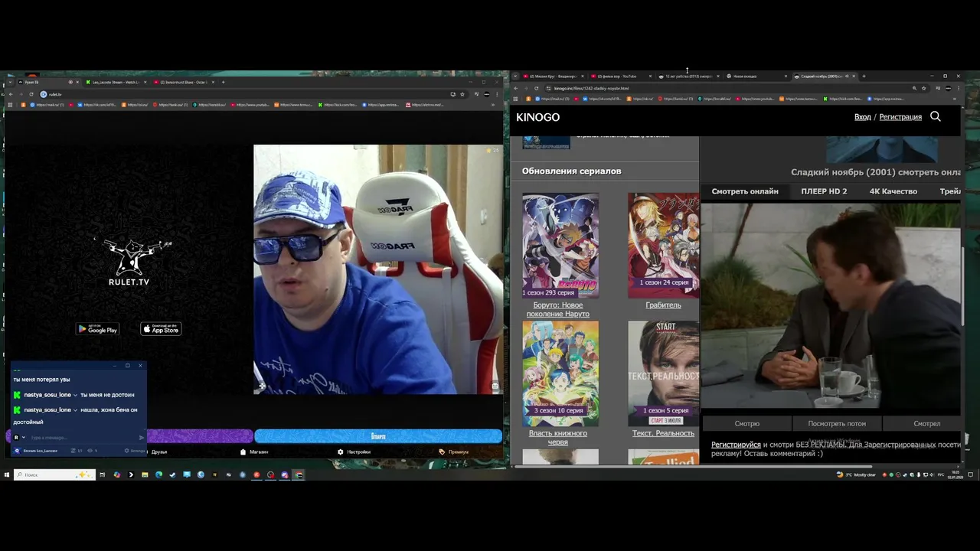The height and width of the screenshot is (551, 980).
Task: Open new tab in right browser
Action: (864, 77)
